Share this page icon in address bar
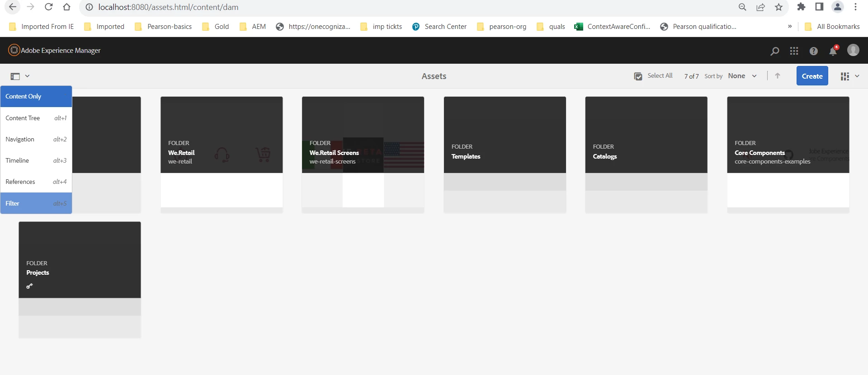 click(761, 7)
